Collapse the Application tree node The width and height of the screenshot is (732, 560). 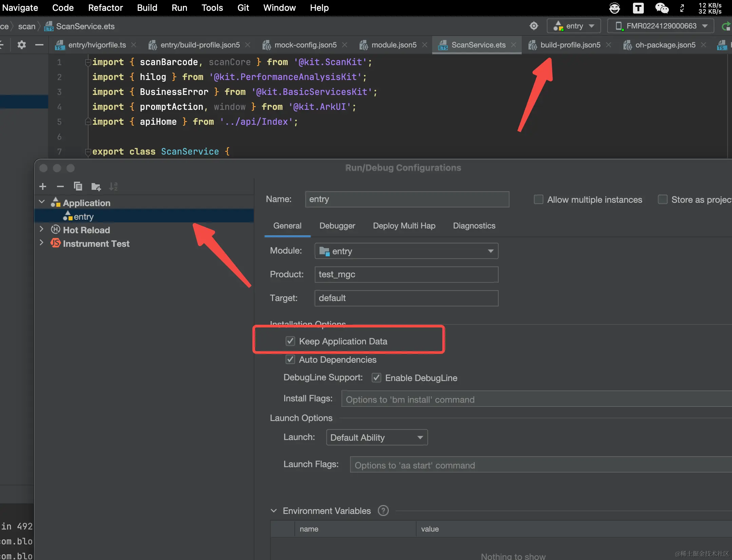click(42, 202)
